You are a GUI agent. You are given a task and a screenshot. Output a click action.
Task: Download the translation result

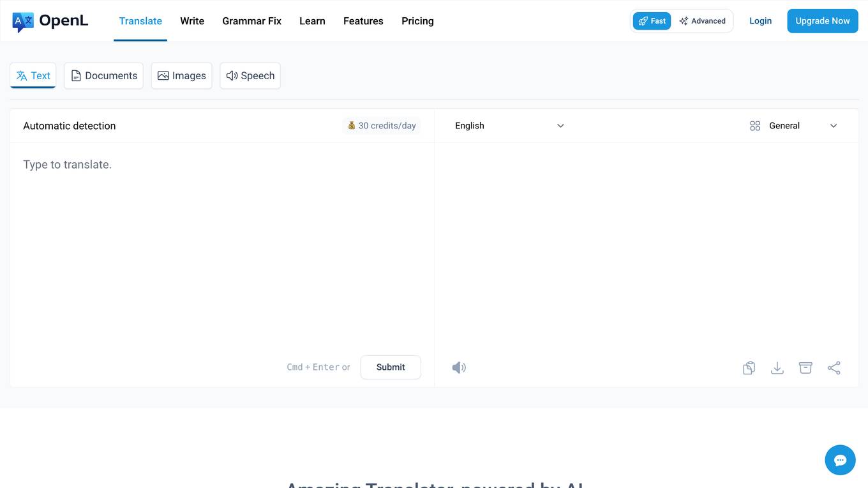777,368
